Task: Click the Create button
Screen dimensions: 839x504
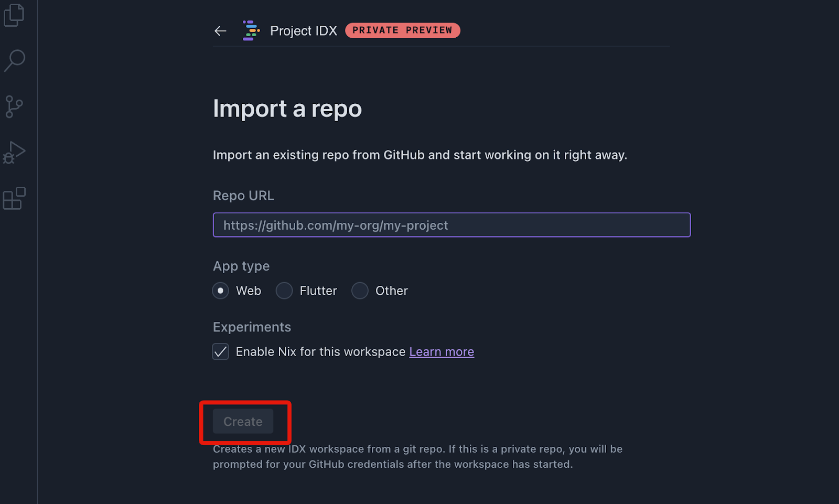Action: 243,421
